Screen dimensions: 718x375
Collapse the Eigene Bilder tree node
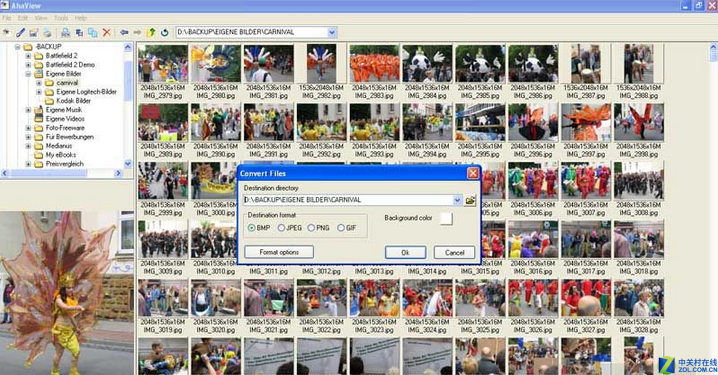coord(28,74)
